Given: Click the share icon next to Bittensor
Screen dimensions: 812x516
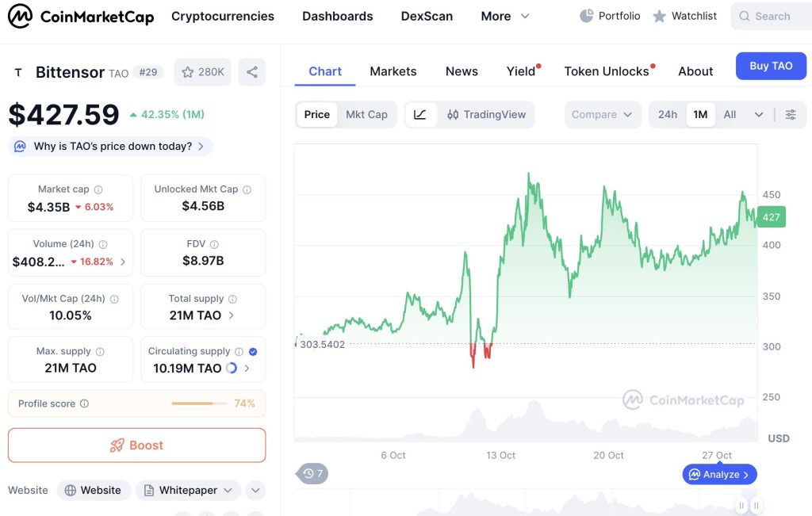Looking at the screenshot, I should (x=252, y=72).
